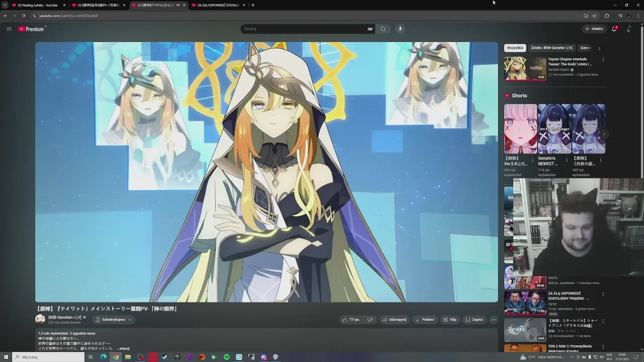
Task: Open the Genshin channel avatar
Action: point(40,319)
